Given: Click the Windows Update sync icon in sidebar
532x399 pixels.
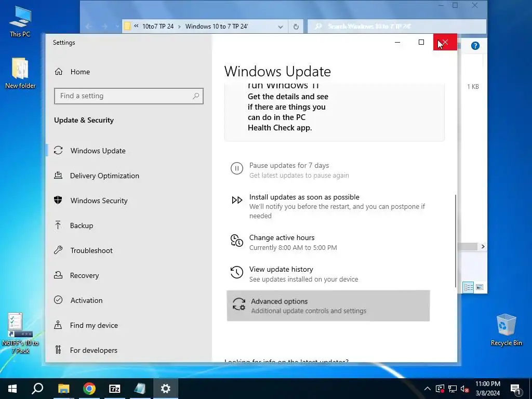Looking at the screenshot, I should [x=58, y=150].
